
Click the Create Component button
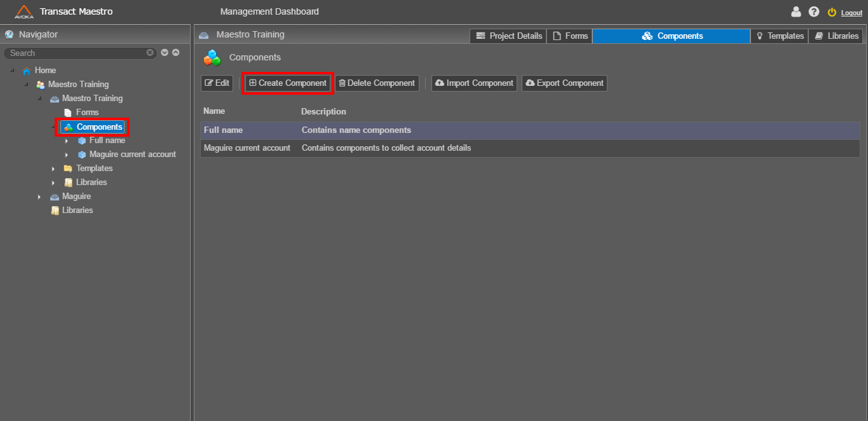tap(287, 83)
